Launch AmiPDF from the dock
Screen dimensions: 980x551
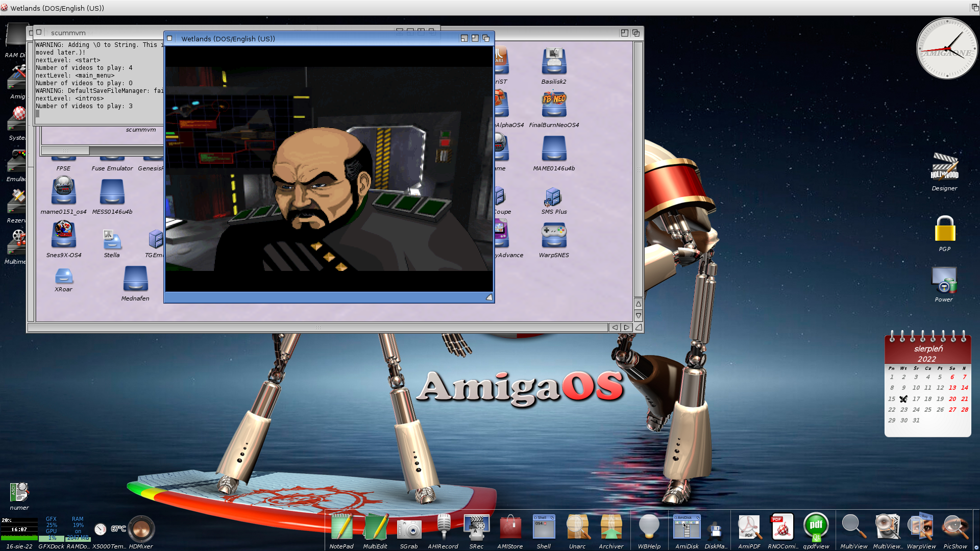coord(749,527)
